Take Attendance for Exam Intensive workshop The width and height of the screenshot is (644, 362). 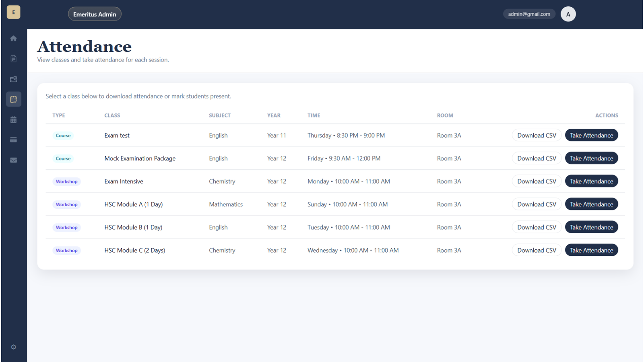591,181
